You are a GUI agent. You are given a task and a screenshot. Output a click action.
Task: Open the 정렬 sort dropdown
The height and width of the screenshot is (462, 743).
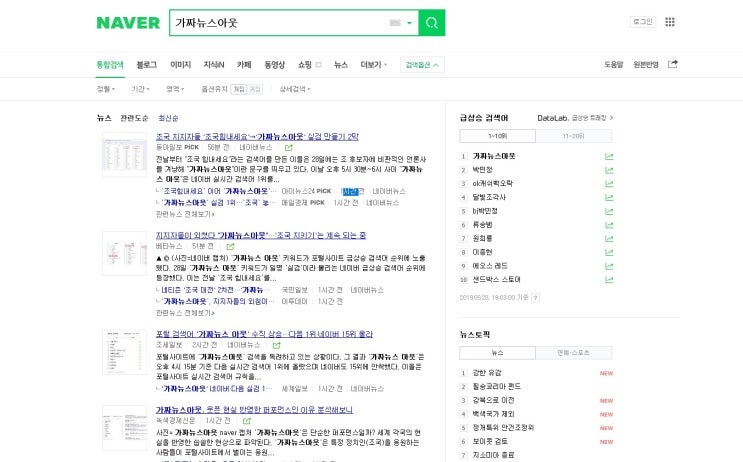click(106, 89)
